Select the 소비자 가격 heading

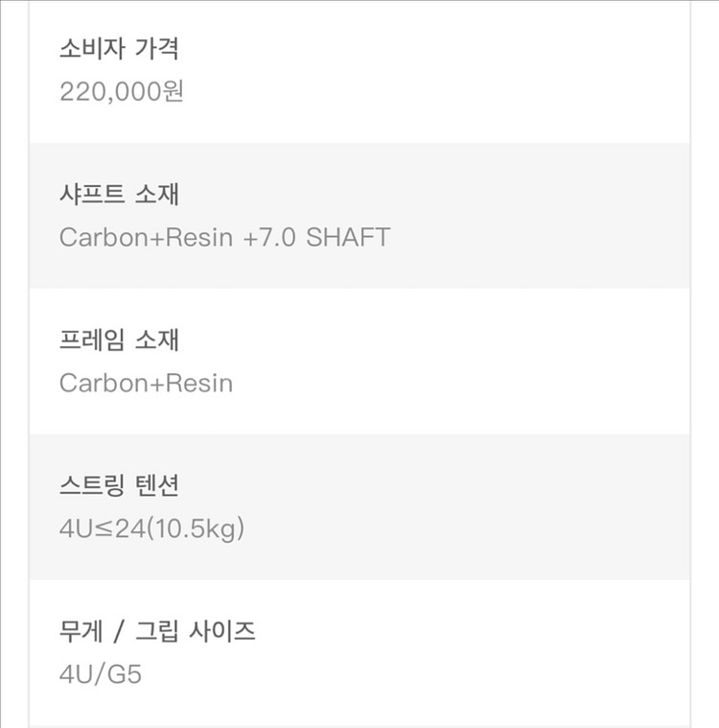[119, 48]
